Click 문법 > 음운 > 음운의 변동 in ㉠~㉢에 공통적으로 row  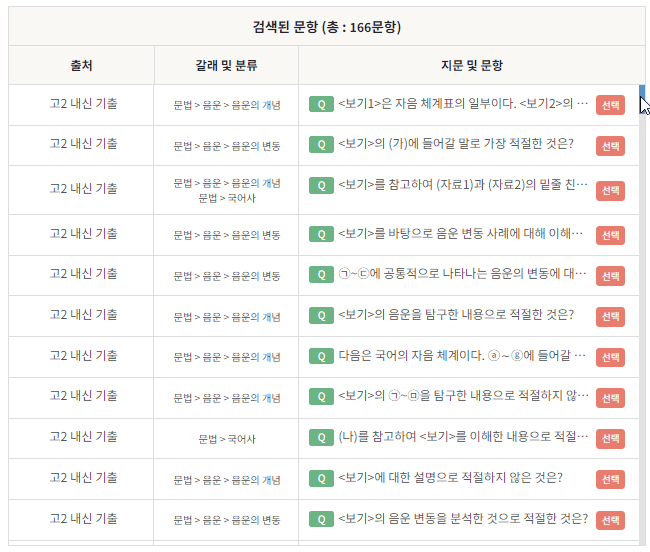tap(227, 276)
